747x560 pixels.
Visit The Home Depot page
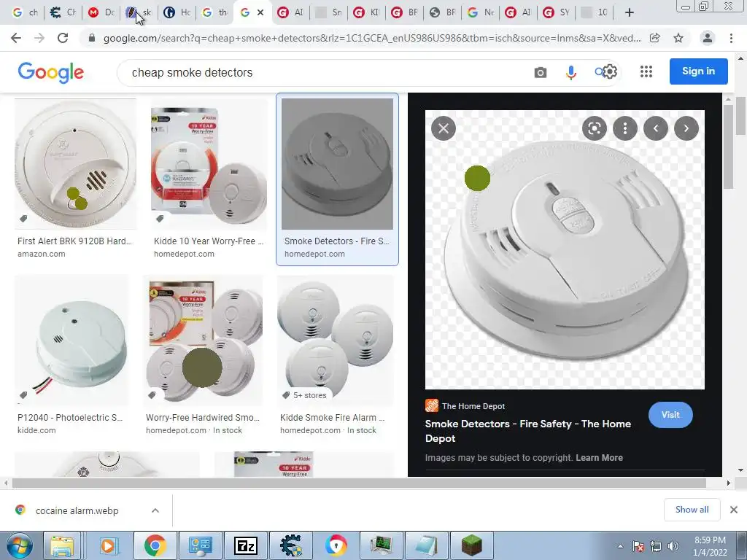pos(670,415)
